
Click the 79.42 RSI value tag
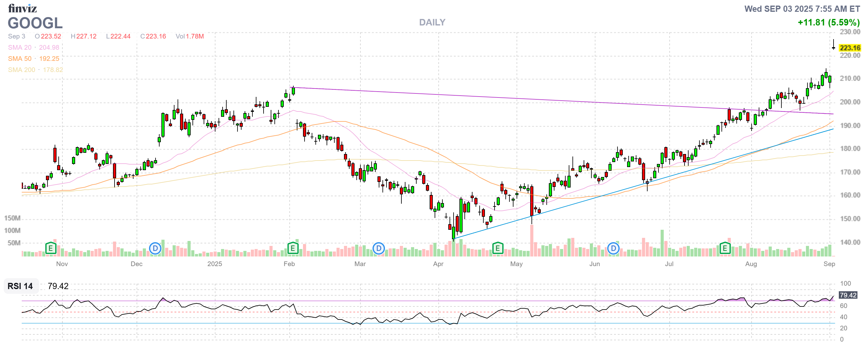tap(848, 295)
